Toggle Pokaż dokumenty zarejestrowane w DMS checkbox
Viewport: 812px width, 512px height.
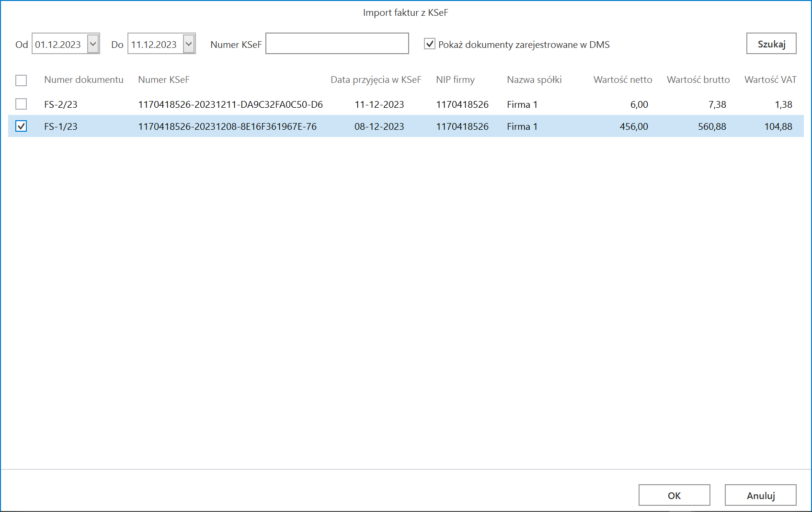coord(430,44)
